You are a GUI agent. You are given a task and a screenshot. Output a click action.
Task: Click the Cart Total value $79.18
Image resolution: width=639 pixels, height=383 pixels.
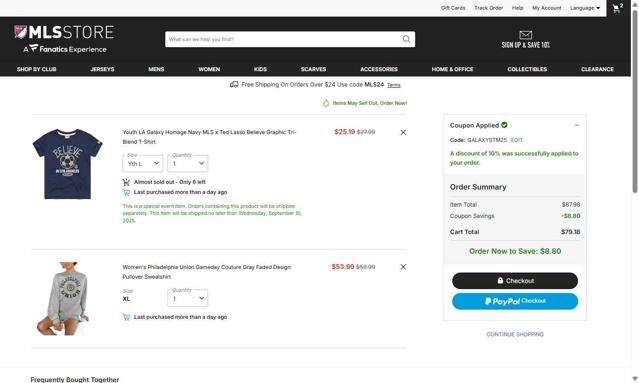click(571, 232)
